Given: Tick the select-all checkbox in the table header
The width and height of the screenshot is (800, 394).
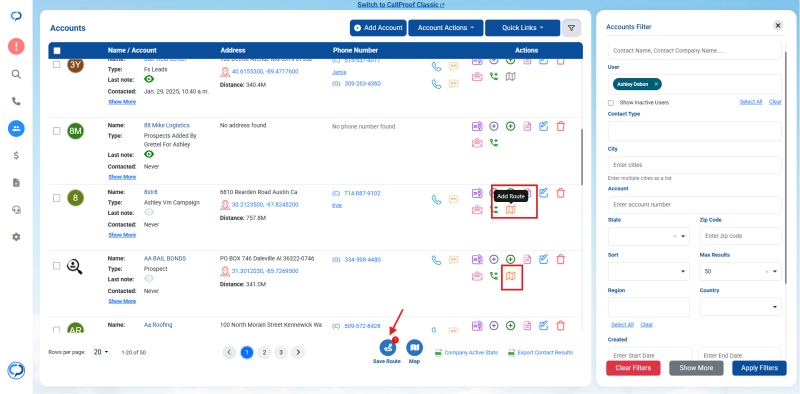Looking at the screenshot, I should (57, 51).
